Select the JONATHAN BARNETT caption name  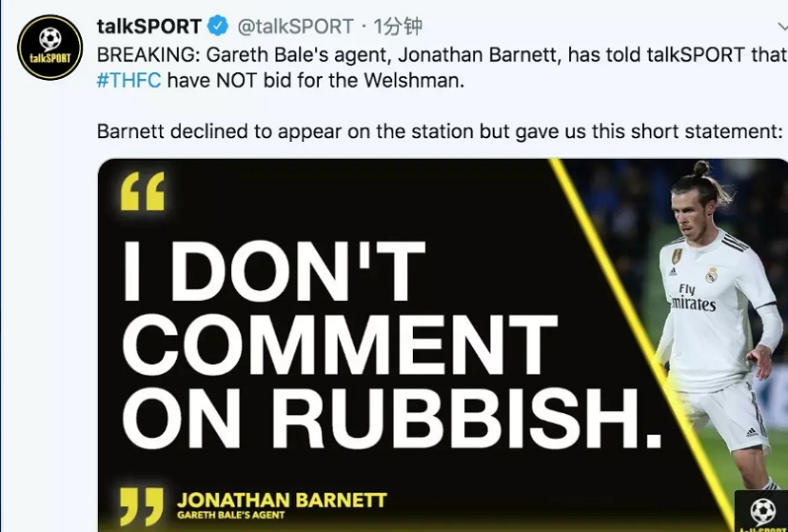tap(282, 500)
